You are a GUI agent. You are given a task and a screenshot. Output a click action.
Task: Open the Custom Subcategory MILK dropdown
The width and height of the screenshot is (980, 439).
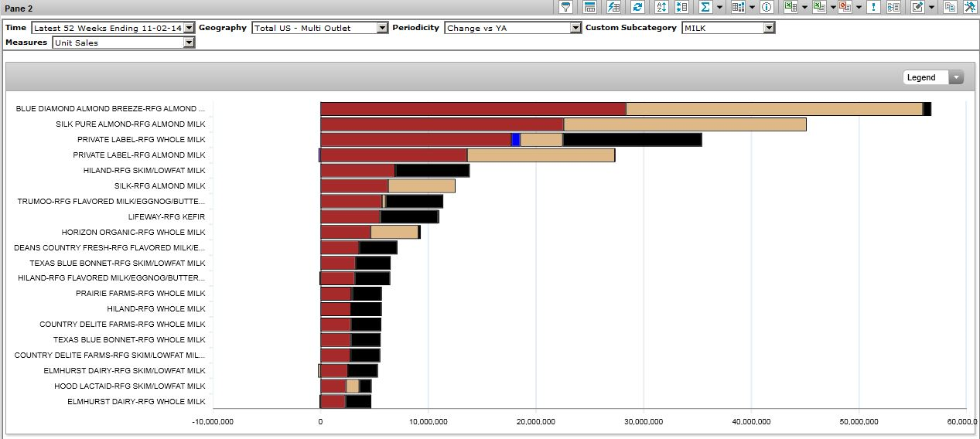[768, 28]
